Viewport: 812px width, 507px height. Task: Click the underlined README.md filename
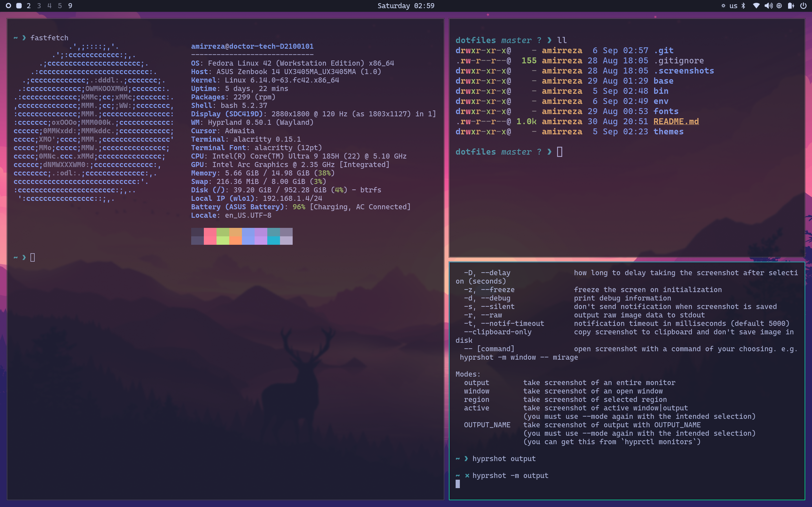676,121
